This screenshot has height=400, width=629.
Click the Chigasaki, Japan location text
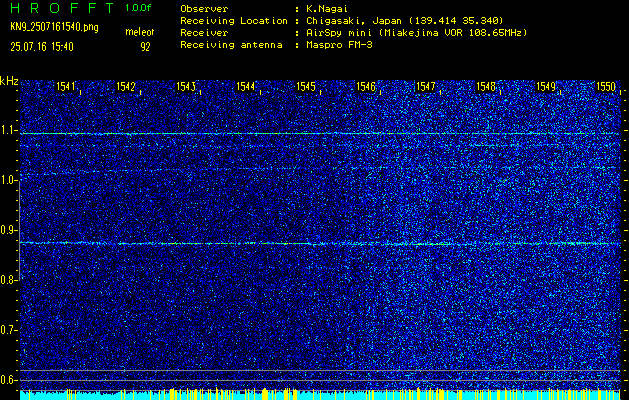tap(404, 21)
